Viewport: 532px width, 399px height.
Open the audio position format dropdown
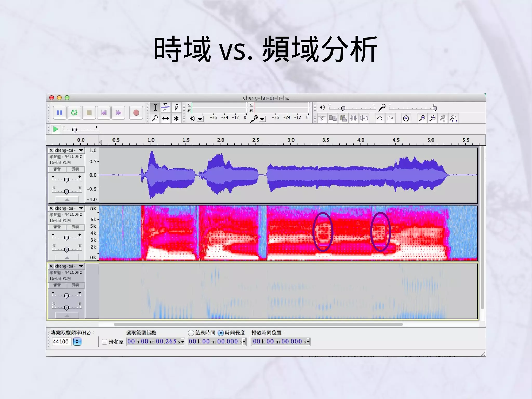tap(308, 342)
